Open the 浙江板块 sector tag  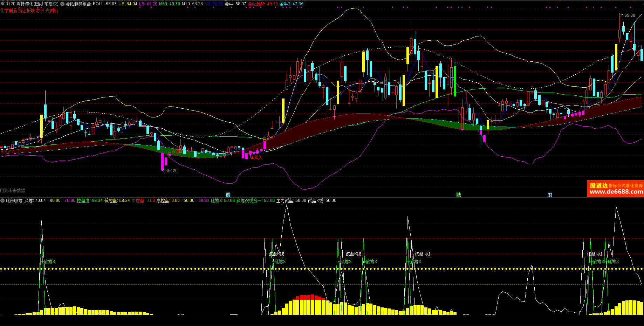point(27,11)
